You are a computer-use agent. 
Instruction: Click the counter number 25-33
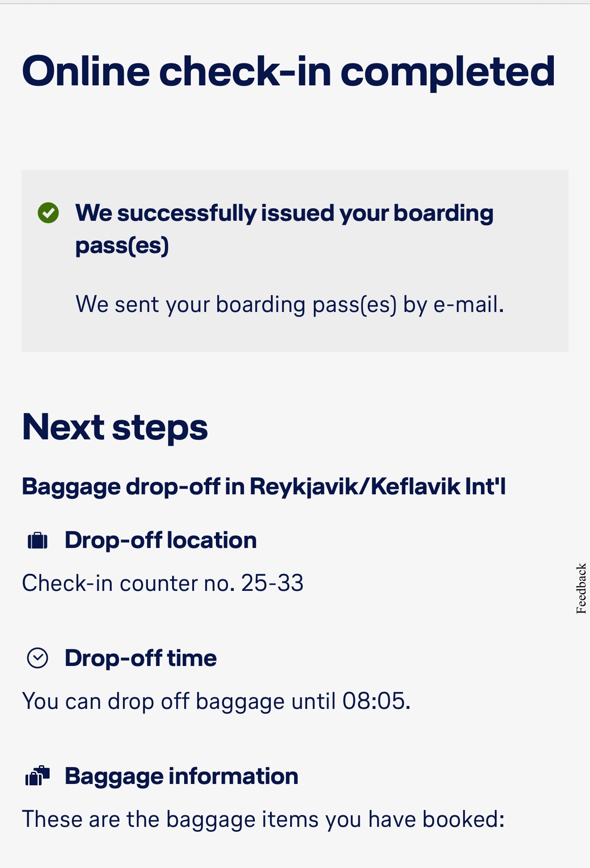(272, 583)
